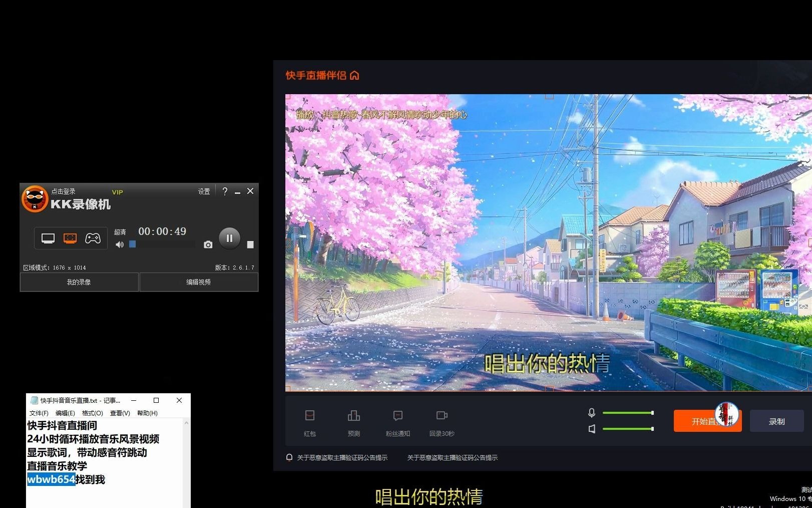This screenshot has height=508, width=812.
Task: Open KK录像机 settings (设置)
Action: (203, 191)
